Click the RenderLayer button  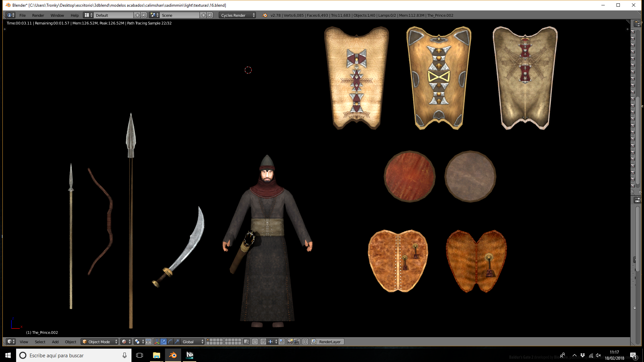327,342
